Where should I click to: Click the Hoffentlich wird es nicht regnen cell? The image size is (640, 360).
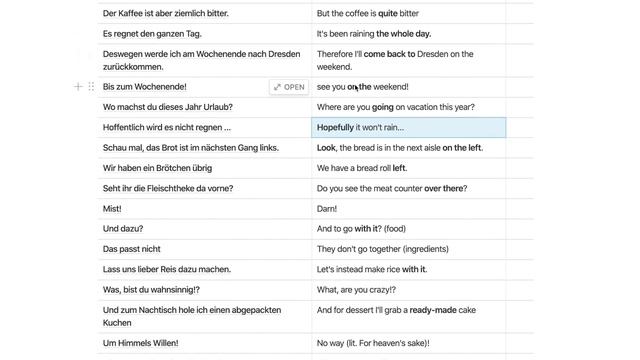tap(204, 127)
